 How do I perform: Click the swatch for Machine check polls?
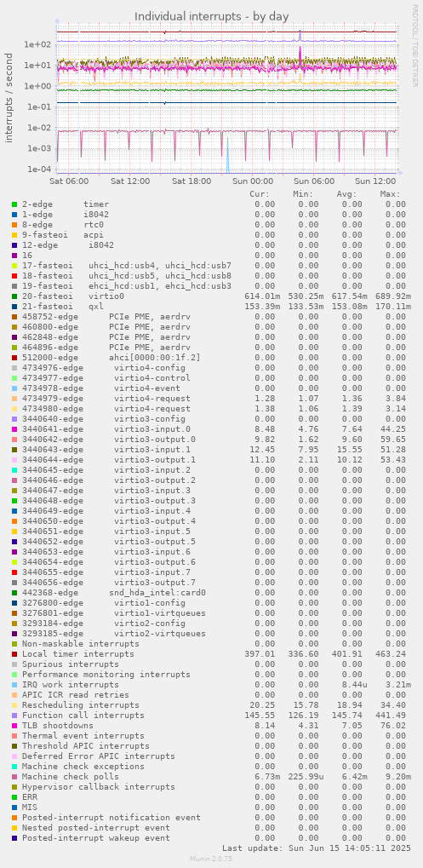tap(14, 777)
